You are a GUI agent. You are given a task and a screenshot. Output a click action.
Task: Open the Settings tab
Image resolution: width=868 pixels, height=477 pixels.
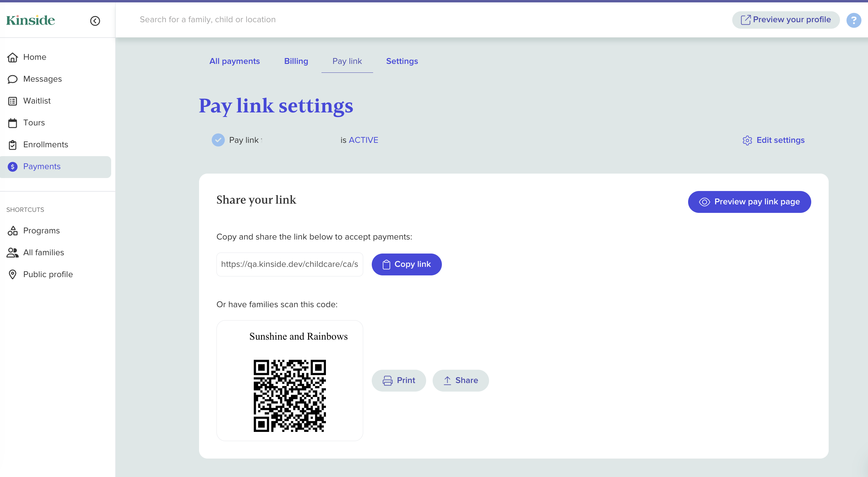pos(402,61)
